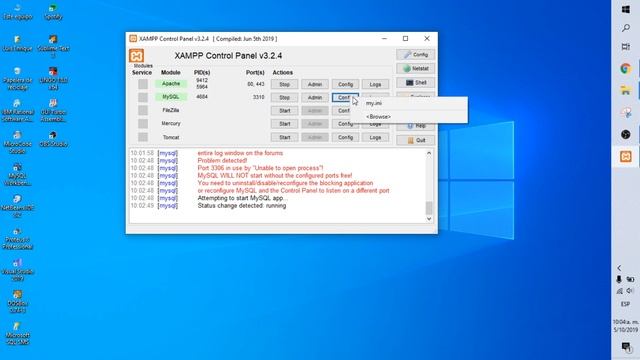
Task: Open the volume tray icon
Action: (631, 291)
